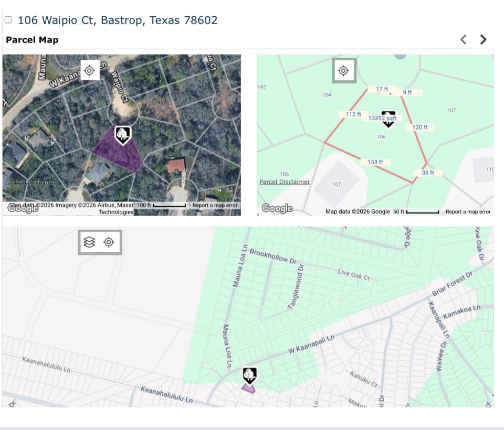Open Parcel Disclaimer link on parcel map
The height and width of the screenshot is (430, 504).
[285, 182]
